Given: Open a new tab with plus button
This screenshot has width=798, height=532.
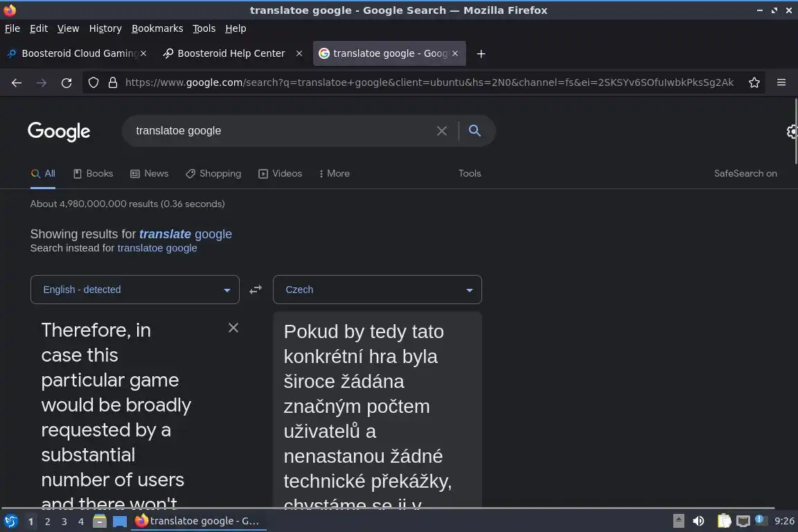Looking at the screenshot, I should [x=481, y=53].
